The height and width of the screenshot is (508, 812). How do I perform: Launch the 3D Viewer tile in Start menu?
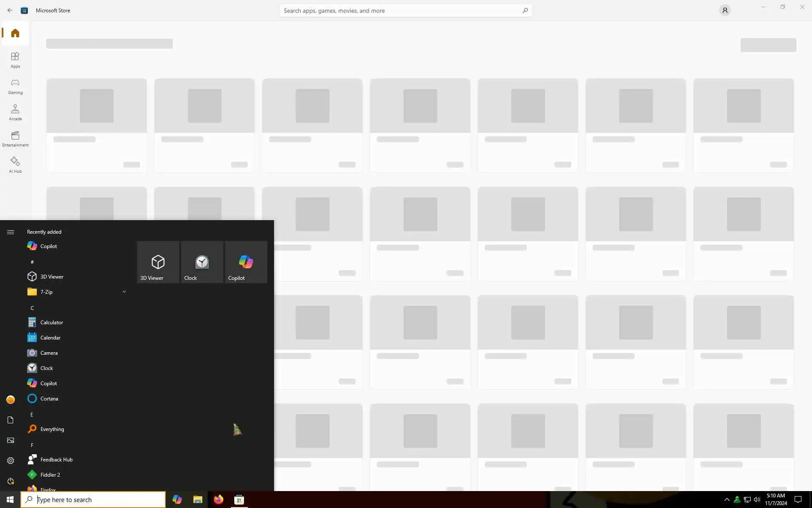pos(158,262)
